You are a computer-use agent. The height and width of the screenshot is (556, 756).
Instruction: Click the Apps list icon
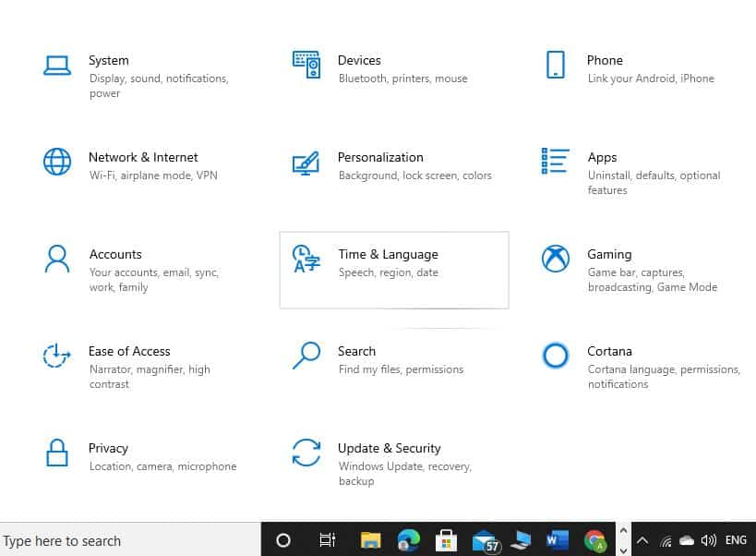(x=555, y=162)
